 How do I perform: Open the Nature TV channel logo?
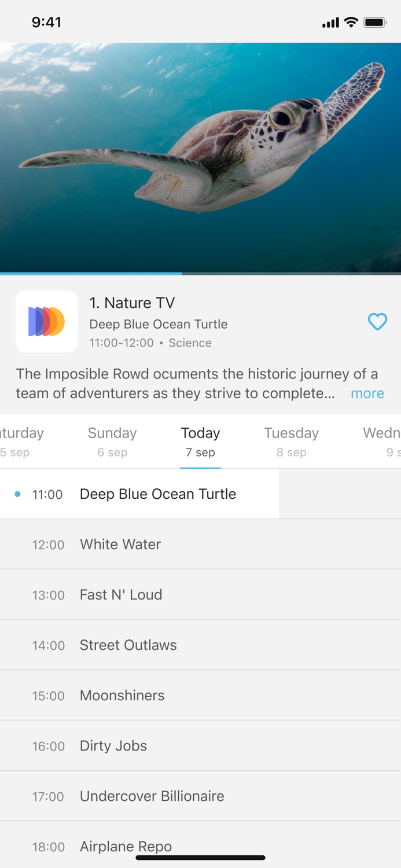47,322
